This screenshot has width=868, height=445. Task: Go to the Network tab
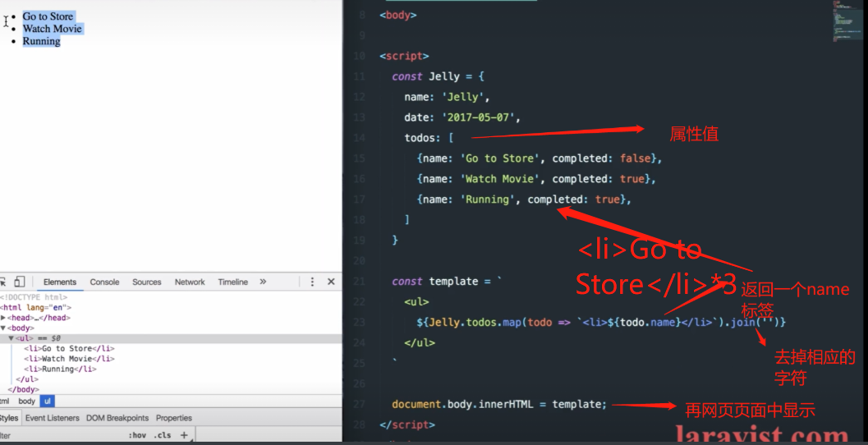click(190, 282)
